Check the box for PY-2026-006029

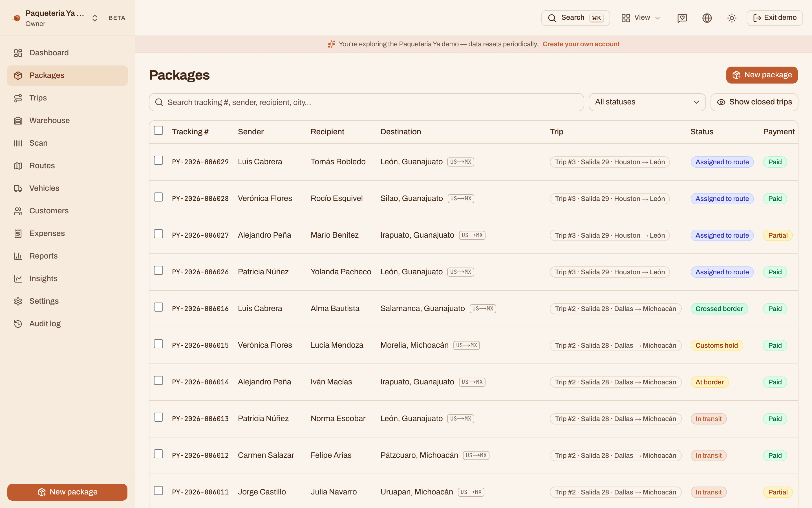158,160
